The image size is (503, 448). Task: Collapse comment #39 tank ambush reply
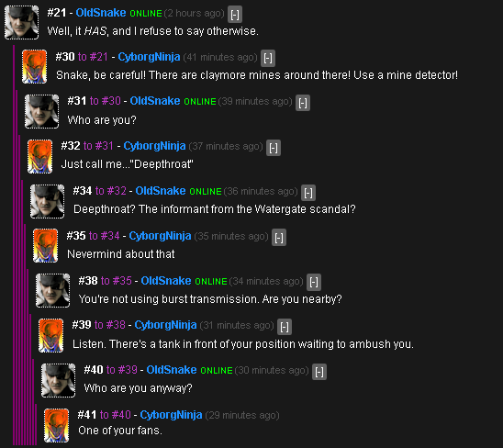[285, 327]
